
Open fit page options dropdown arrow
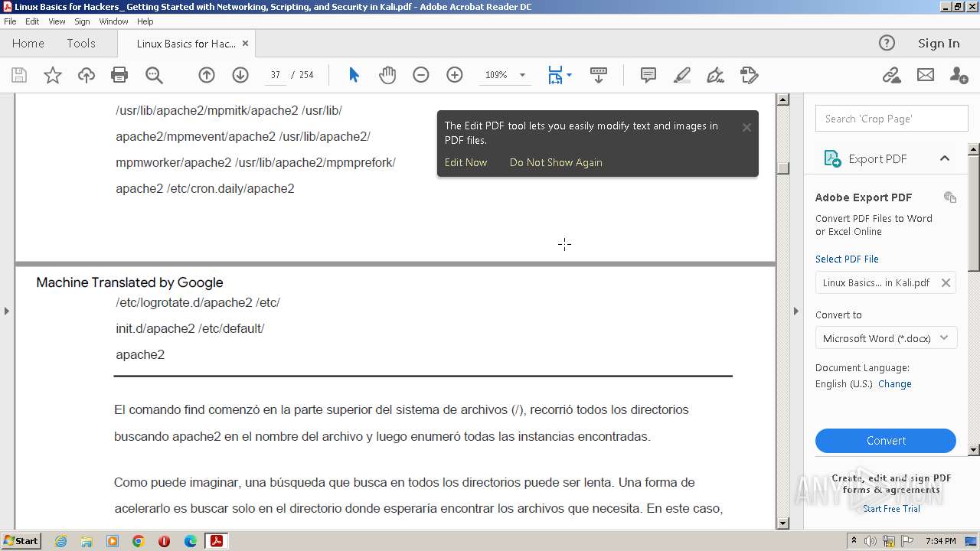point(569,75)
